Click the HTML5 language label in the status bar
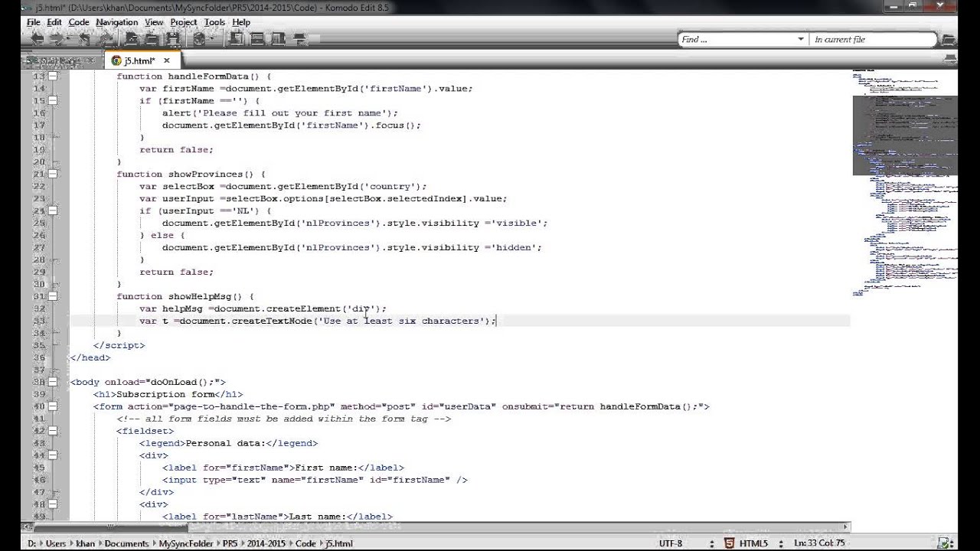This screenshot has width=980, height=551. click(x=753, y=543)
